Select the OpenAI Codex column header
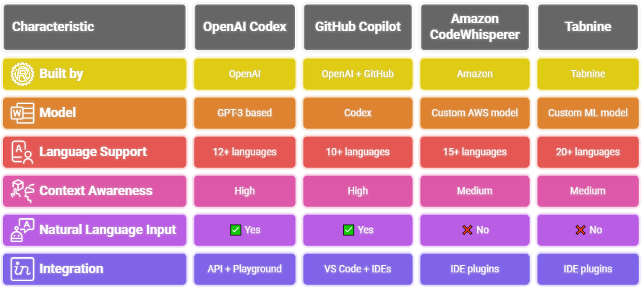The width and height of the screenshot is (644, 289). tap(245, 27)
